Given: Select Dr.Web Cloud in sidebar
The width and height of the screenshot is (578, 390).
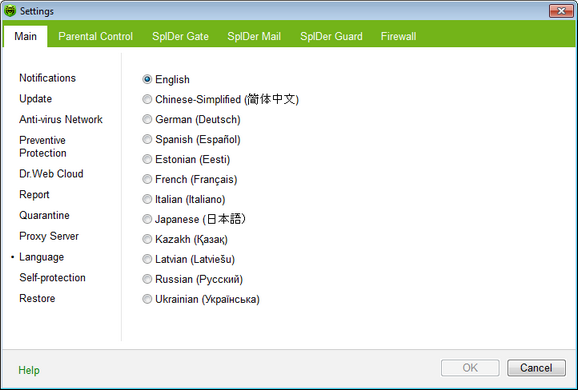Looking at the screenshot, I should click(x=51, y=173).
